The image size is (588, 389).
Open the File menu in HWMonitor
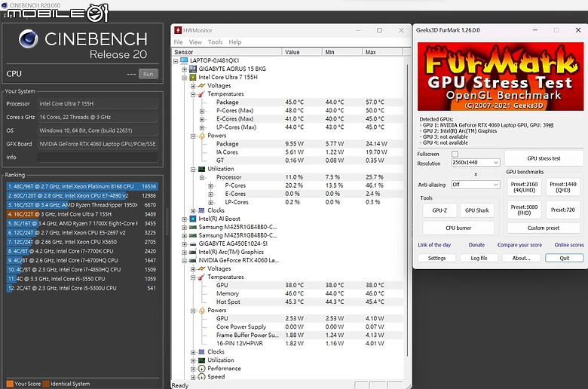pyautogui.click(x=179, y=42)
